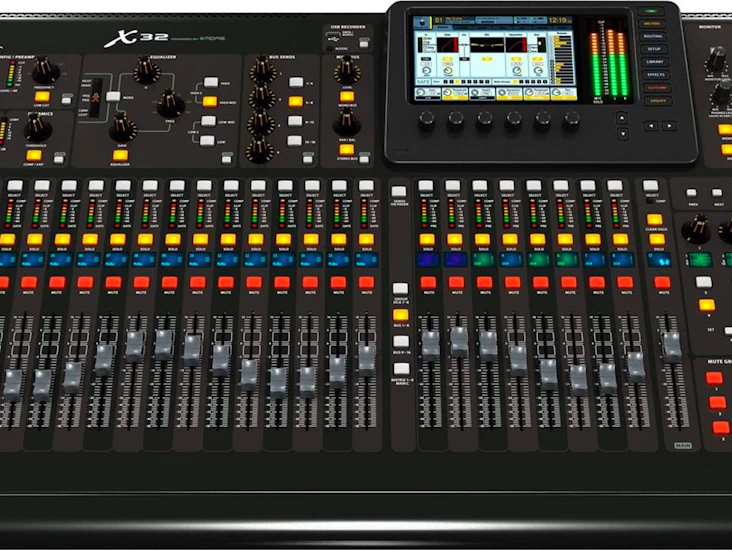Select bus sends 9-12 button

295,121
